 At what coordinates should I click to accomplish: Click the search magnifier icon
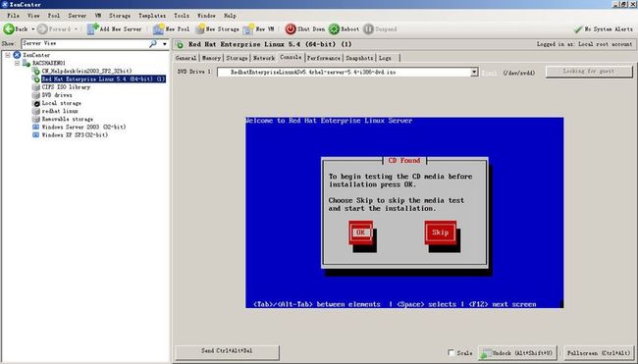[x=153, y=43]
